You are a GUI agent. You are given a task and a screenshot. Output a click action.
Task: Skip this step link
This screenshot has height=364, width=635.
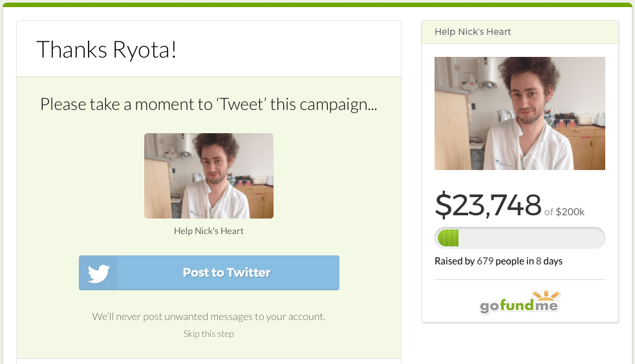(209, 334)
